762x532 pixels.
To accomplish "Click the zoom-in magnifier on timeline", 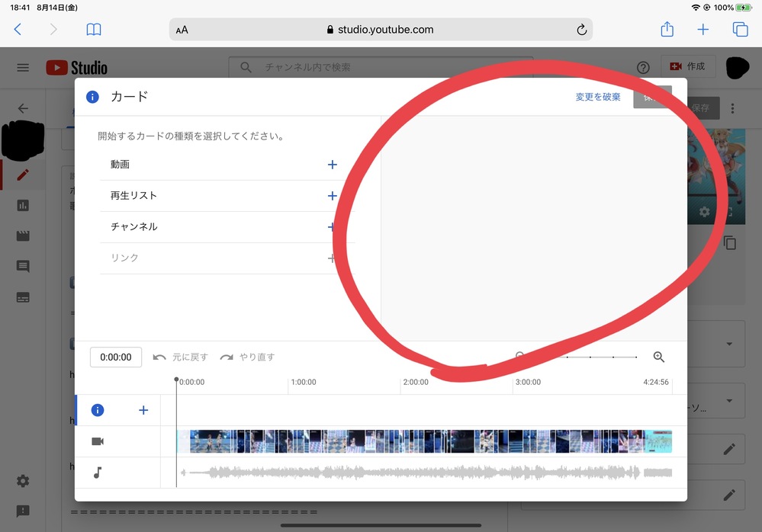I will tap(658, 357).
